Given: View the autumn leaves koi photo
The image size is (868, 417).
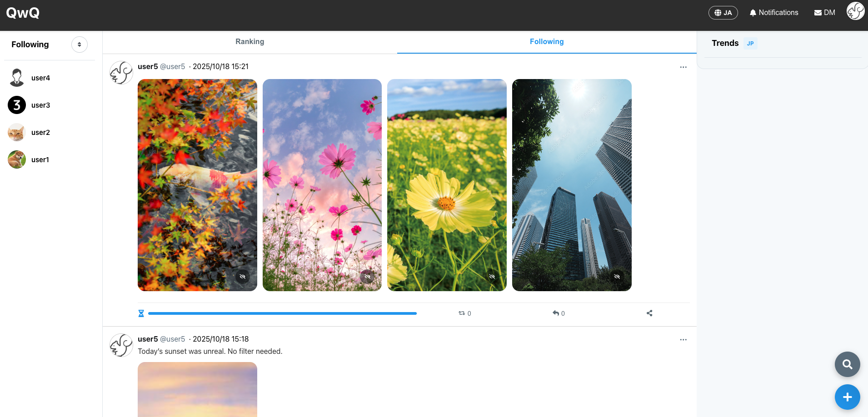Looking at the screenshot, I should pyautogui.click(x=197, y=185).
